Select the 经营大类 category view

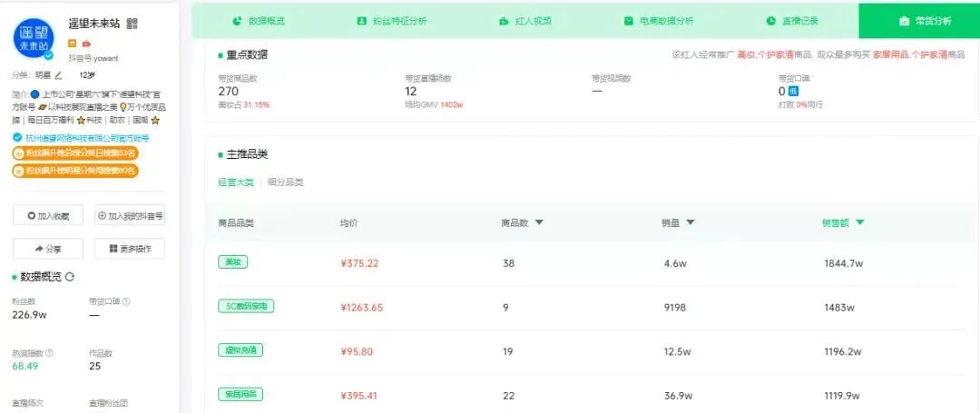coord(236,182)
